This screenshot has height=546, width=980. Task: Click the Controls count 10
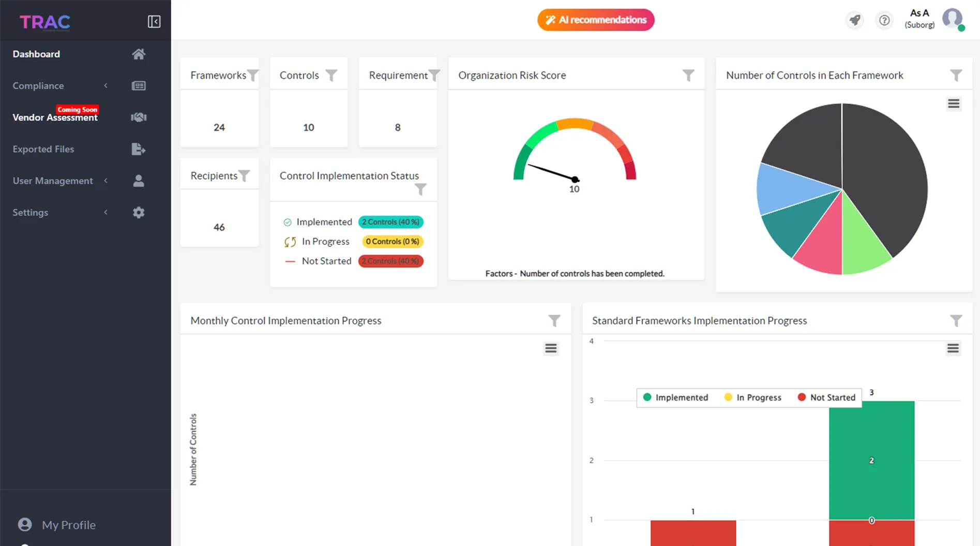coord(309,127)
